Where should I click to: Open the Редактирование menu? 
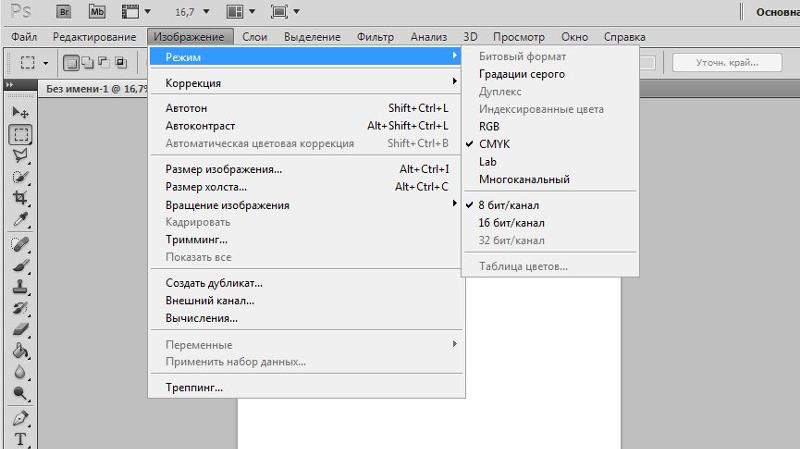tap(94, 37)
